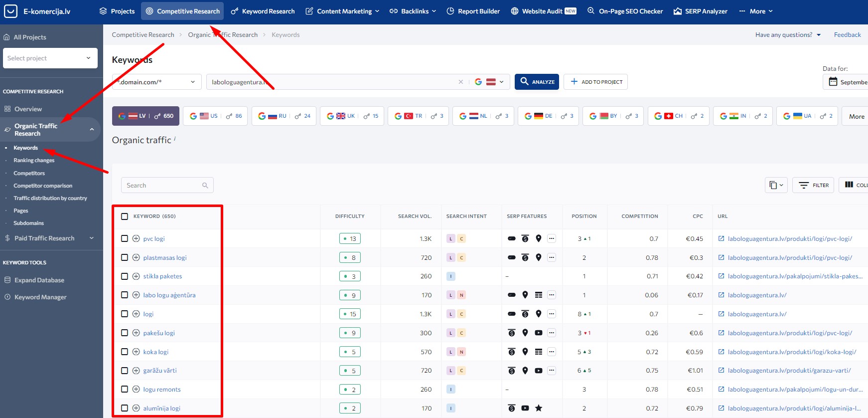The height and width of the screenshot is (418, 868).
Task: Click the search magnifier in keyword search
Action: [205, 186]
